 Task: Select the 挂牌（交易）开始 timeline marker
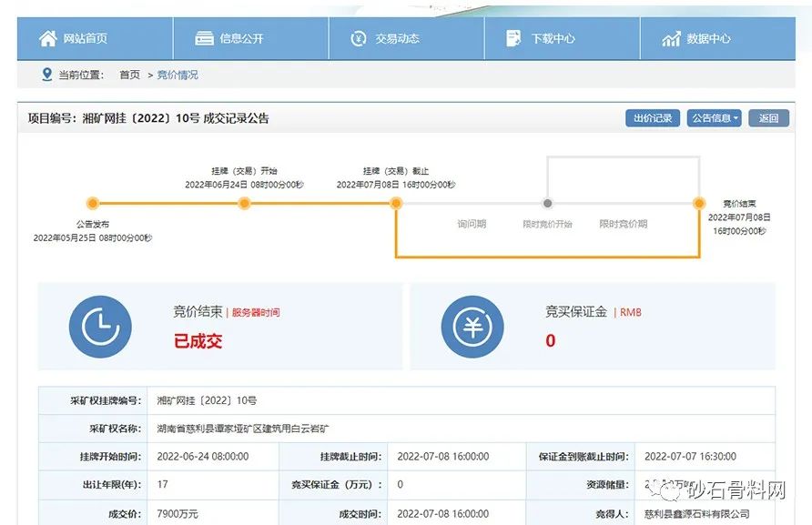coord(244,204)
